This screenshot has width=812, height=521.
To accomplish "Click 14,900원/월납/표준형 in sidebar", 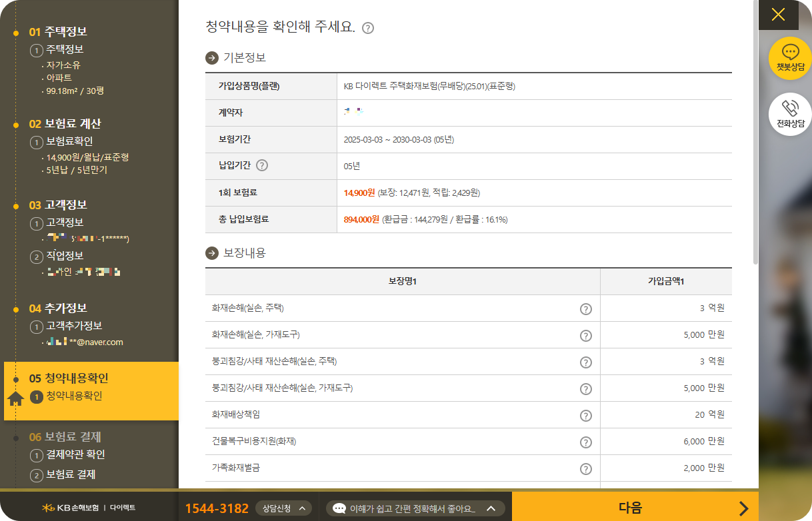I will [87, 158].
